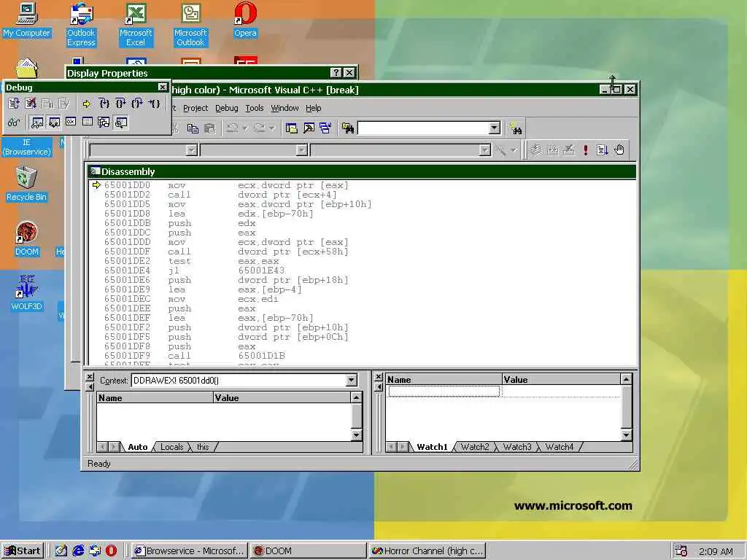747x560 pixels.
Task: Show the Workspace pane using its toolbar icon
Action: [x=292, y=128]
